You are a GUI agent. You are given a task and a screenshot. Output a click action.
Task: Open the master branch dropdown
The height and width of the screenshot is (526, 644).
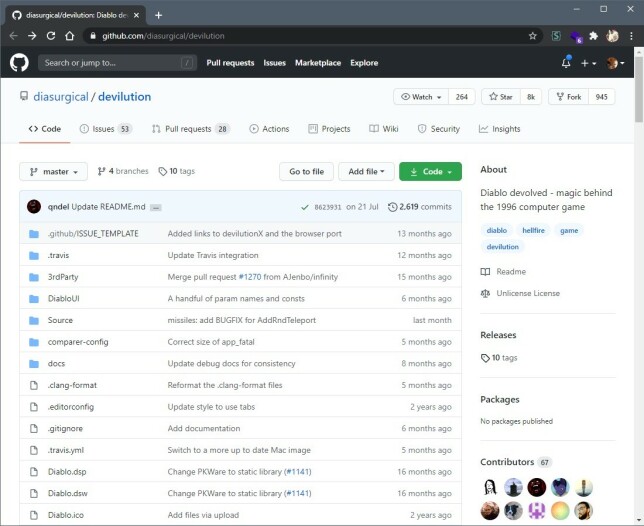[x=53, y=172]
